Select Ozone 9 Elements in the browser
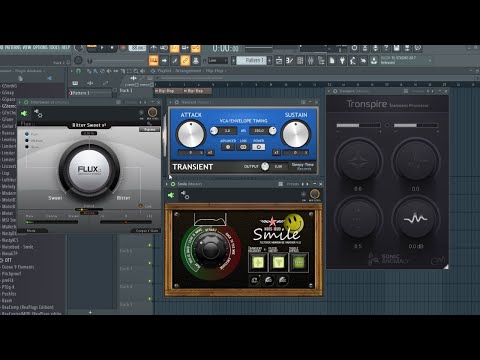The height and width of the screenshot is (360, 480). click(18, 267)
